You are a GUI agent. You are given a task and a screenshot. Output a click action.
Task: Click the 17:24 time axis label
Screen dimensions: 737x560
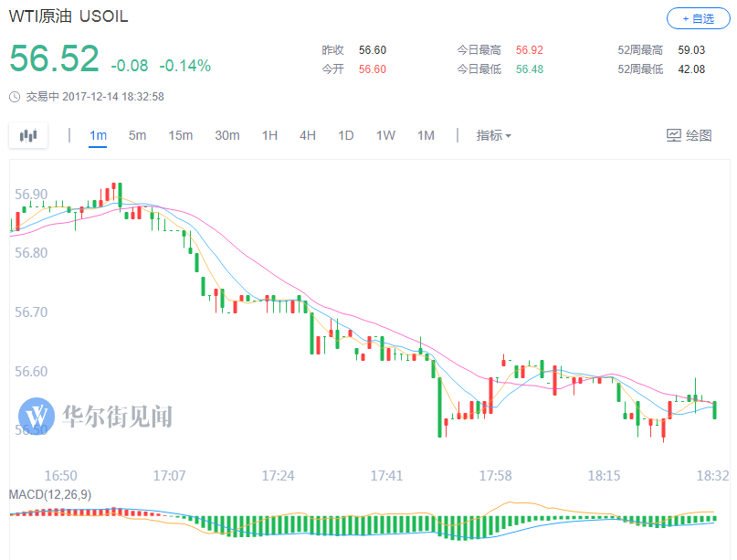click(x=278, y=476)
